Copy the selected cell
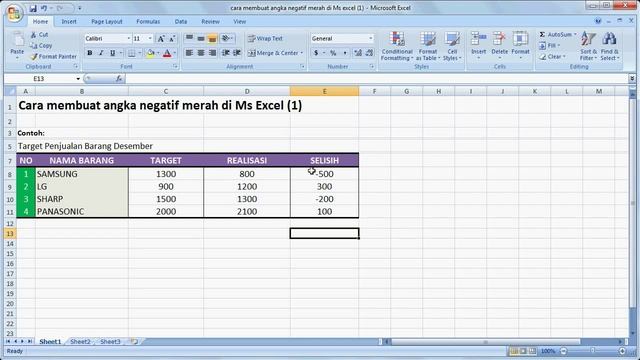Viewport: 640px width, 360px height. (x=41, y=46)
